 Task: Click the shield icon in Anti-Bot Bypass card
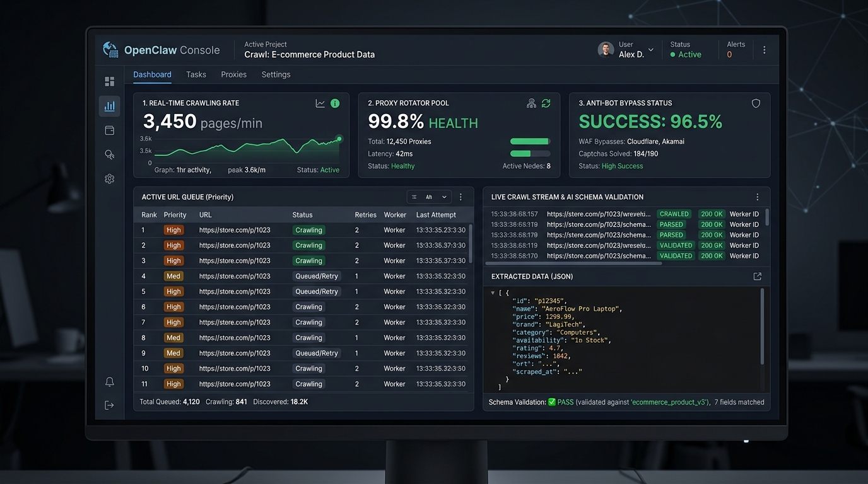[x=756, y=103]
